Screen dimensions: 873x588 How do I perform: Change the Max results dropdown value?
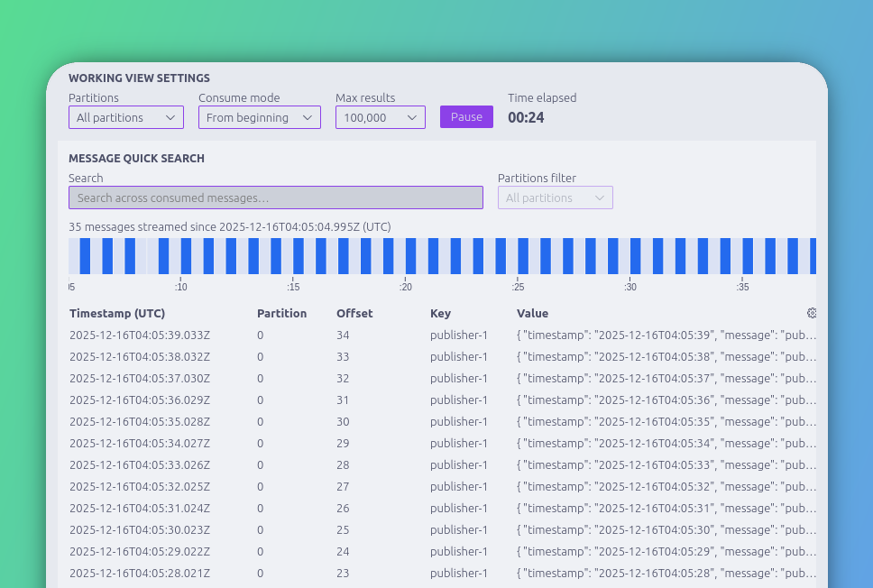coord(381,117)
